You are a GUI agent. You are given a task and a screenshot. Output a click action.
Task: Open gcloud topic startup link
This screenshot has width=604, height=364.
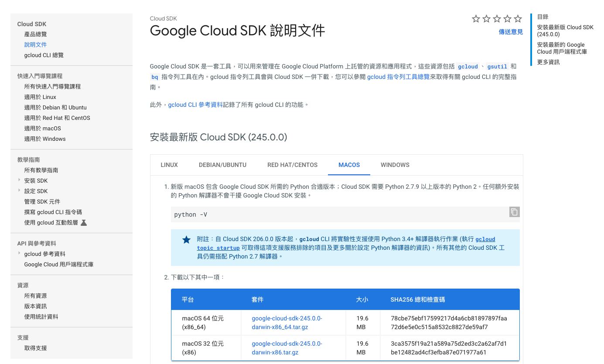pyautogui.click(x=346, y=243)
